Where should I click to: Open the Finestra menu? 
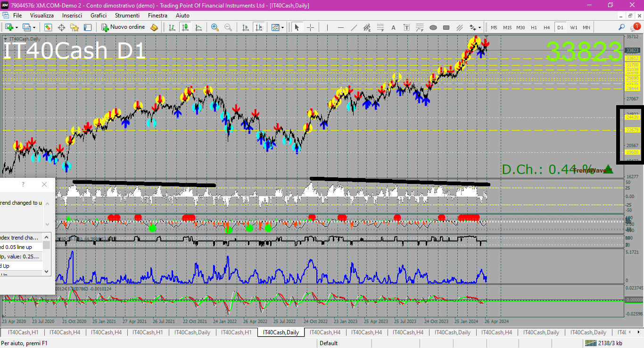coord(157,16)
